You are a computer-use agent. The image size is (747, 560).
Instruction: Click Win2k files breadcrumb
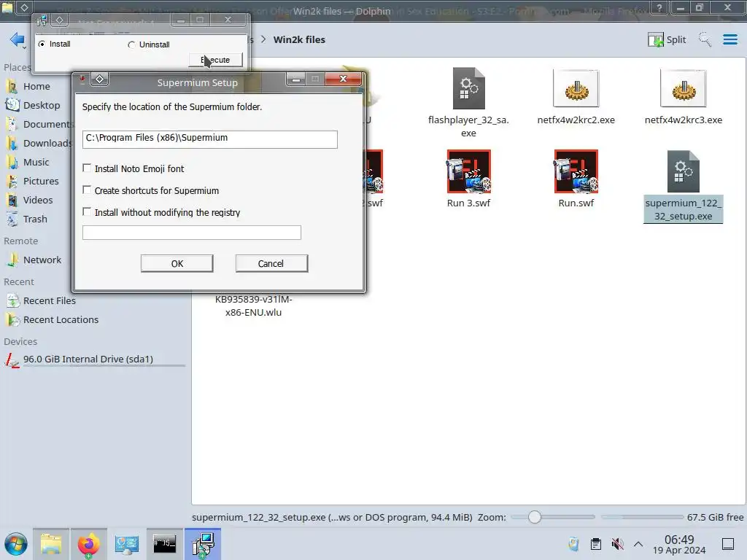tap(299, 39)
